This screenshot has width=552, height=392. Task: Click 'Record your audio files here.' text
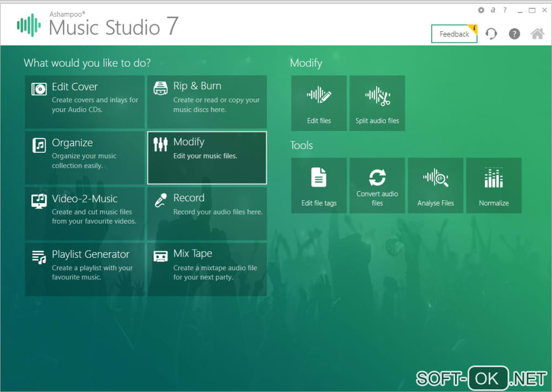[218, 212]
